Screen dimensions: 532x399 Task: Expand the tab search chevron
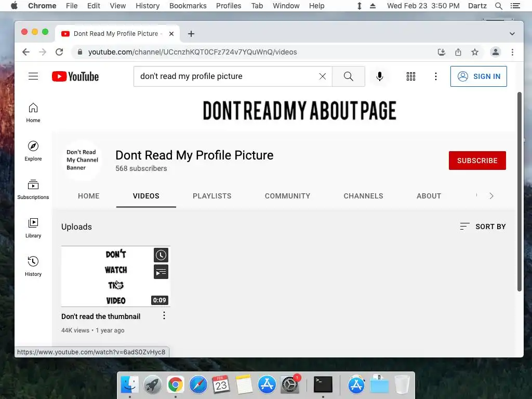pos(512,34)
